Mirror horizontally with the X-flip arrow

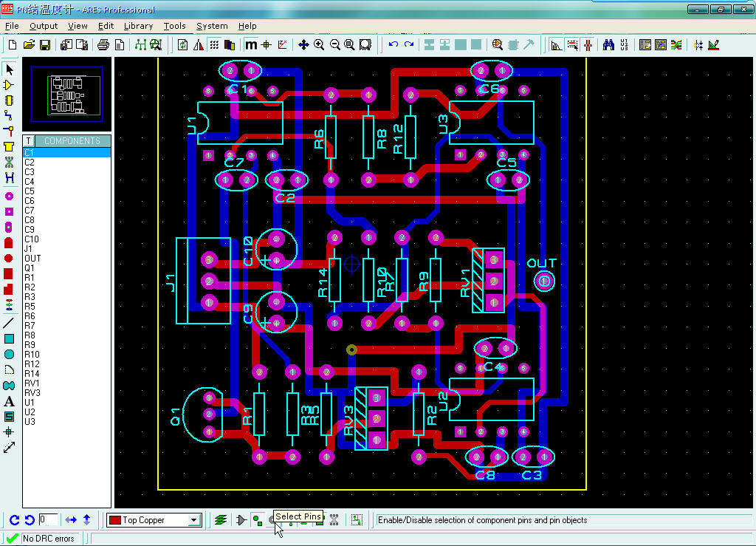(x=71, y=520)
